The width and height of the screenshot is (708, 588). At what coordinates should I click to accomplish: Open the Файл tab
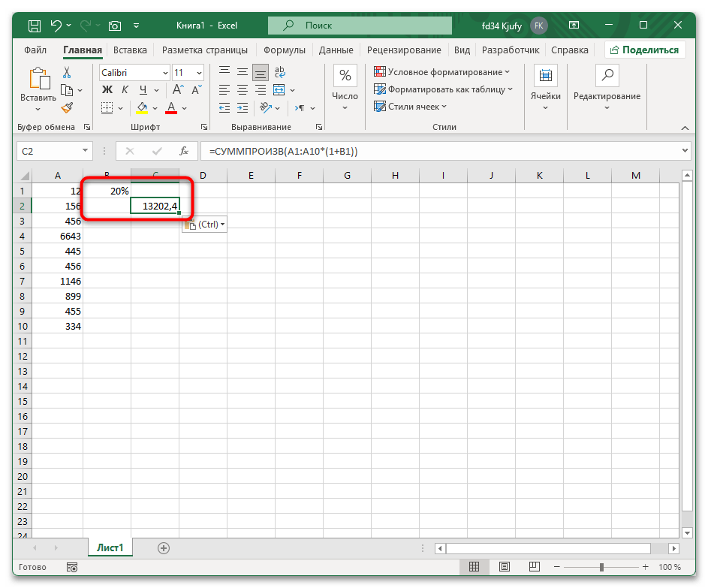pyautogui.click(x=35, y=50)
